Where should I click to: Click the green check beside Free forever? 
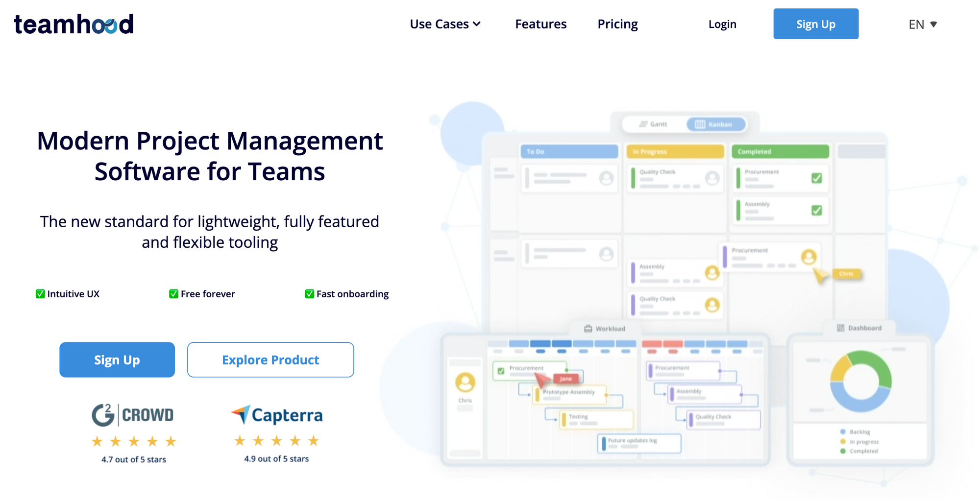pos(173,294)
